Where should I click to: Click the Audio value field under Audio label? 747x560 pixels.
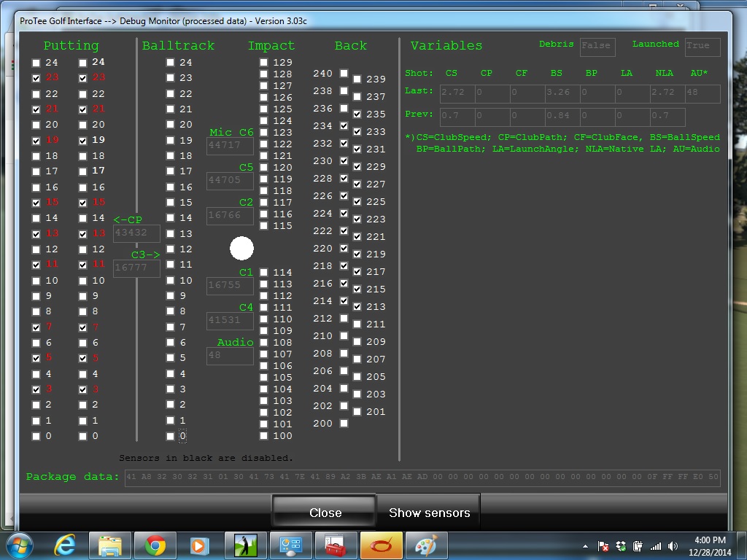click(x=230, y=356)
